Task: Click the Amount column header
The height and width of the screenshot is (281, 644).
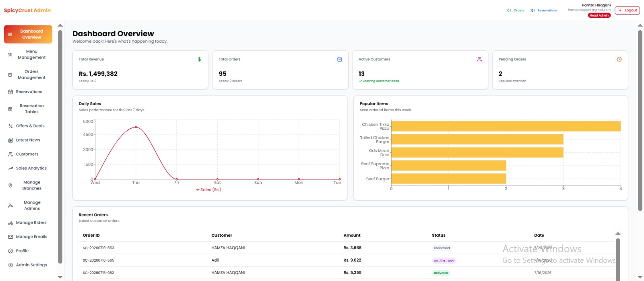Action: click(x=352, y=235)
